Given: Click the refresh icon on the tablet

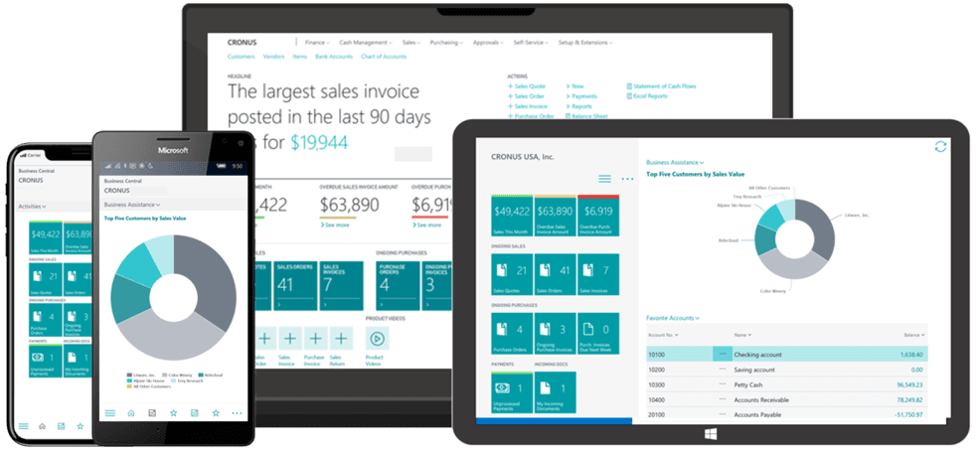Looking at the screenshot, I should 940,147.
